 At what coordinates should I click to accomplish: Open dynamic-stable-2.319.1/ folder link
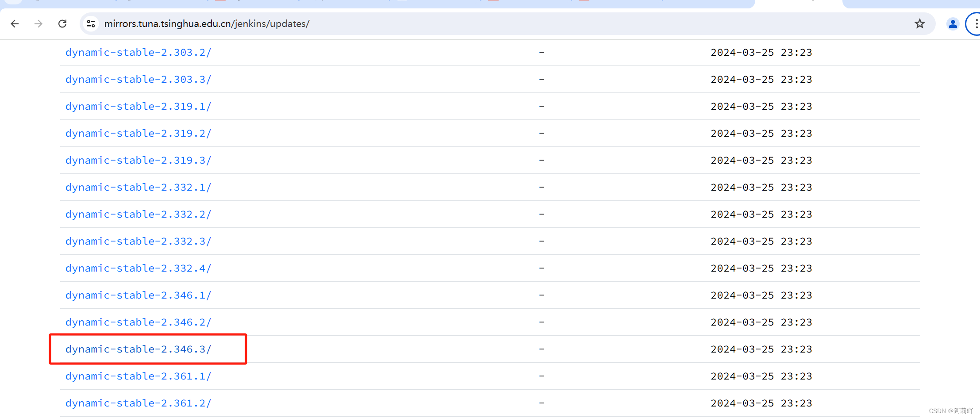[138, 106]
